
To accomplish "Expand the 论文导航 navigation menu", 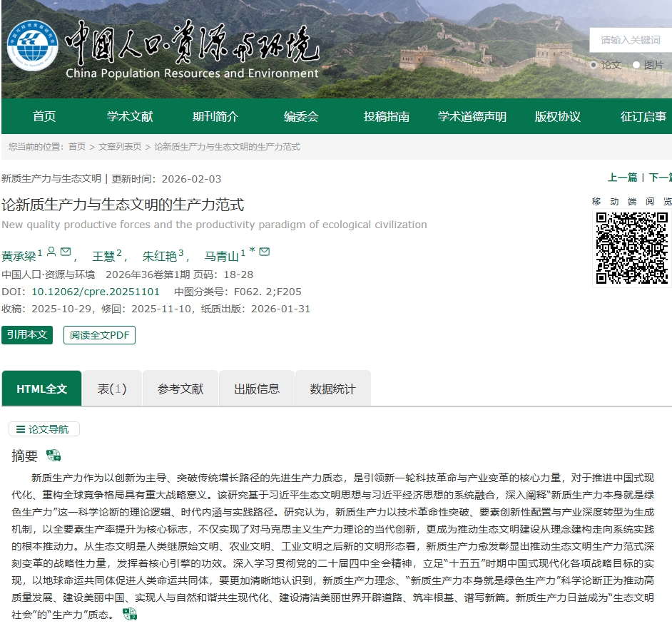I will point(44,429).
